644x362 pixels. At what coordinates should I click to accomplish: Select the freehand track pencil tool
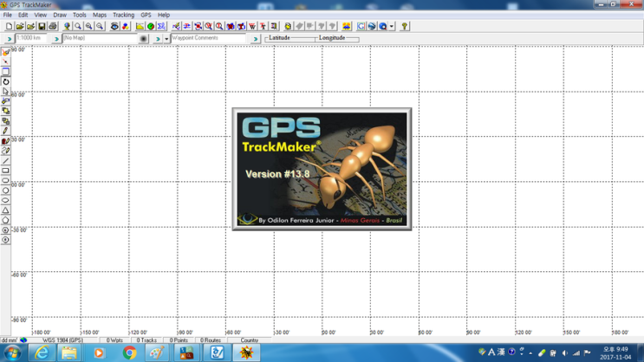tap(5, 151)
